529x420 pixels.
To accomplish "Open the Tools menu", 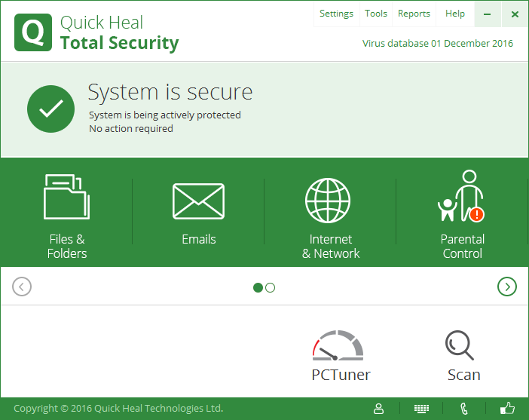I will [x=376, y=14].
